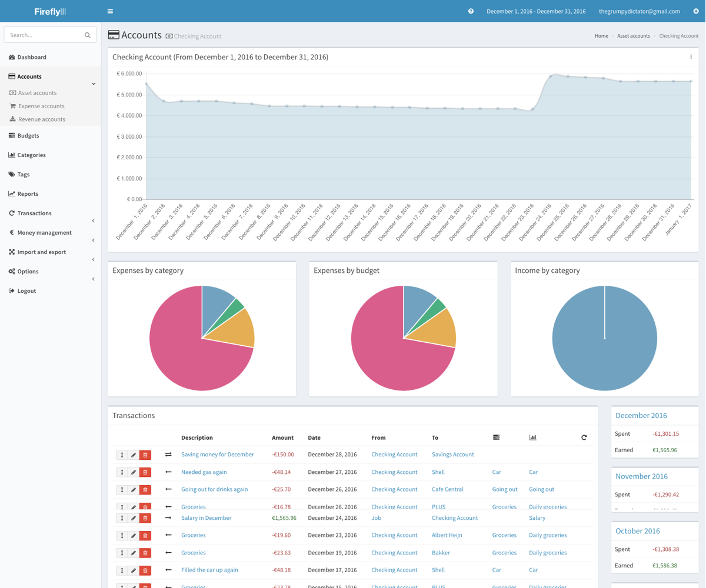
Task: Delete the 'Needed gas again' transaction
Action: tap(145, 472)
